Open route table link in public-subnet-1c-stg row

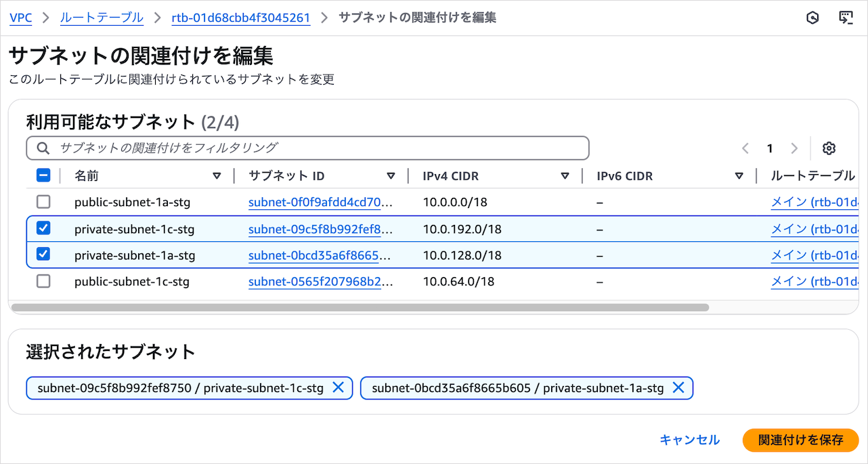point(815,282)
